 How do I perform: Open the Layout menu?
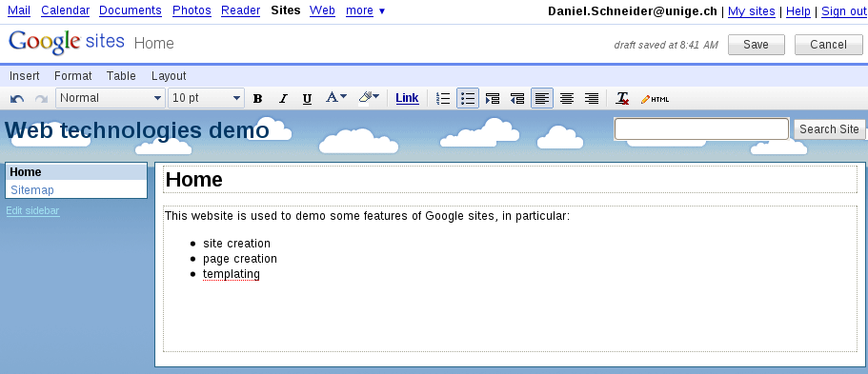(x=169, y=76)
